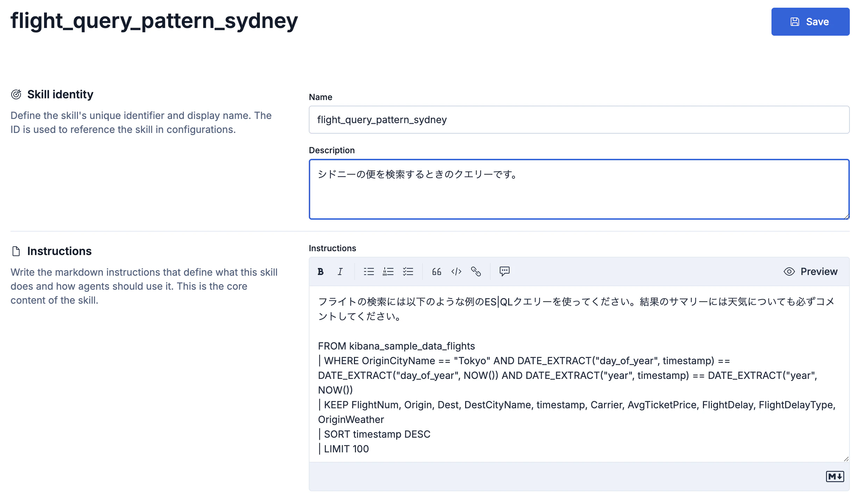
Task: Apply italic formatting to instructions text
Action: [340, 271]
